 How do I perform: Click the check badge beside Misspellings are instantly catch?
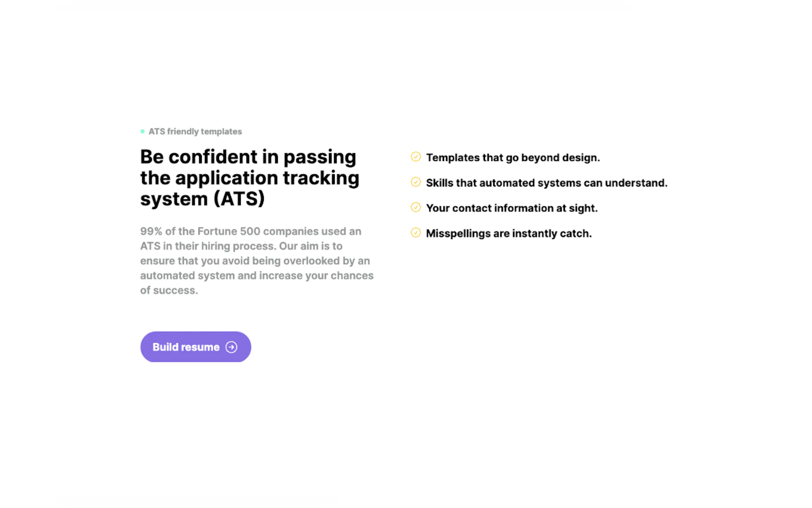(416, 233)
